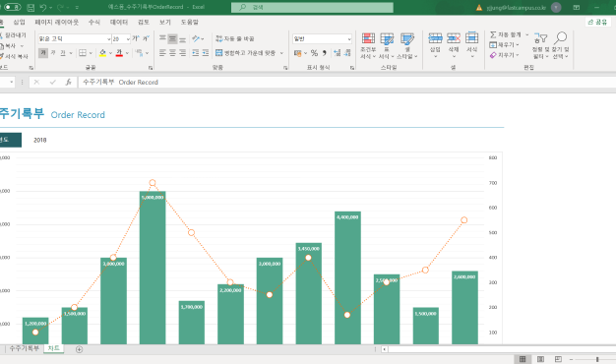
Task: Open the 삽입 (Insert) ribbon tab
Action: click(x=19, y=22)
